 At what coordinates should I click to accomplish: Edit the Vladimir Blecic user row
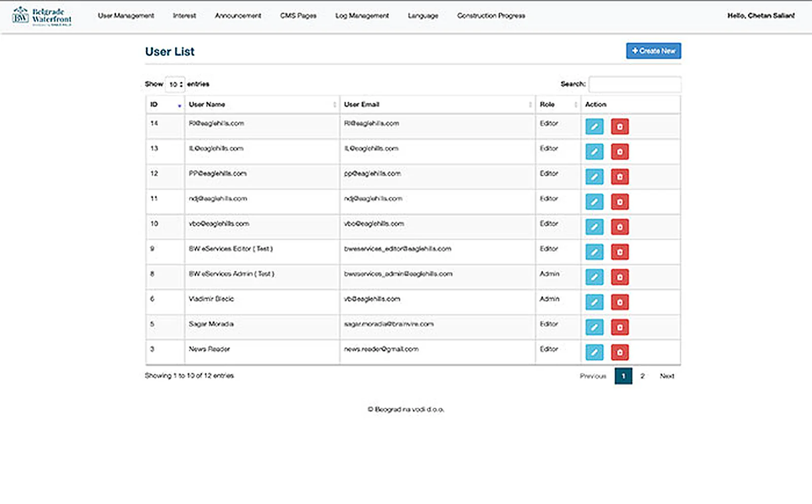pos(594,302)
